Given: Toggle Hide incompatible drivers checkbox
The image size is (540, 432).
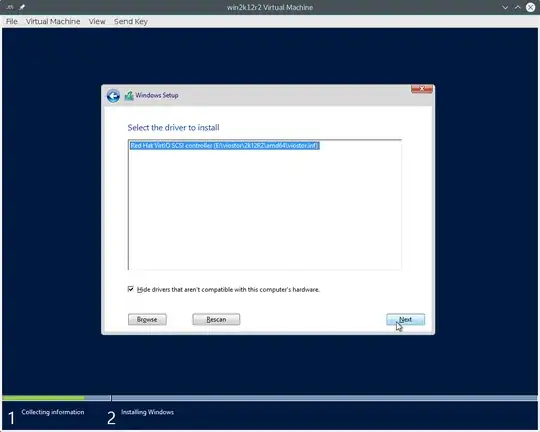Looking at the screenshot, I should click(x=131, y=289).
